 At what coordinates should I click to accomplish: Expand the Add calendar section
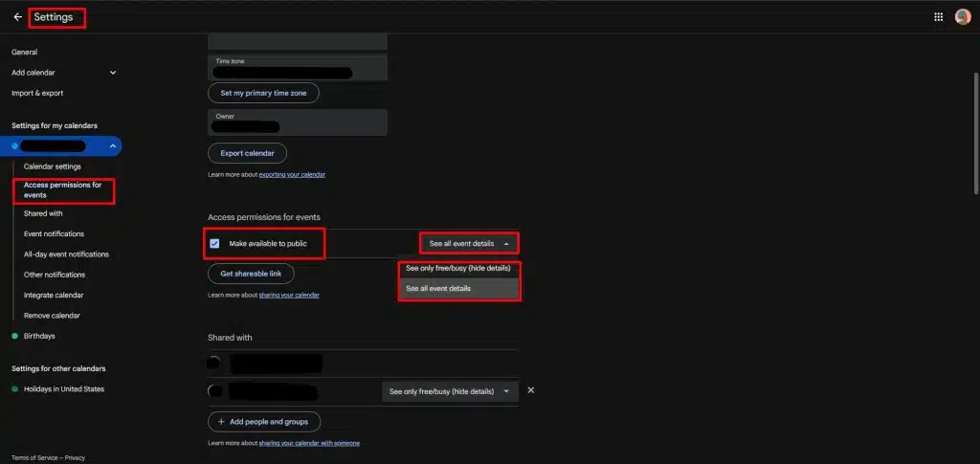(113, 73)
